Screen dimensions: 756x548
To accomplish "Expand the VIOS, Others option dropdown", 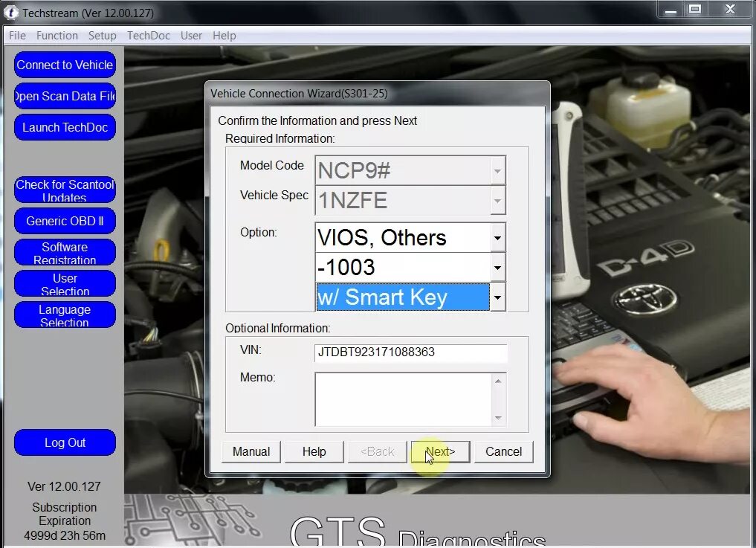I will 497,237.
